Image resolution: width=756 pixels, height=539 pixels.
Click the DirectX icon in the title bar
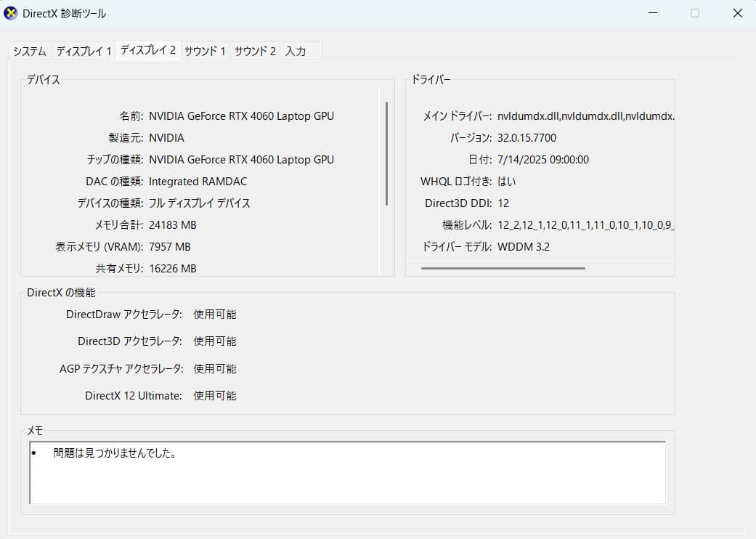click(x=9, y=12)
